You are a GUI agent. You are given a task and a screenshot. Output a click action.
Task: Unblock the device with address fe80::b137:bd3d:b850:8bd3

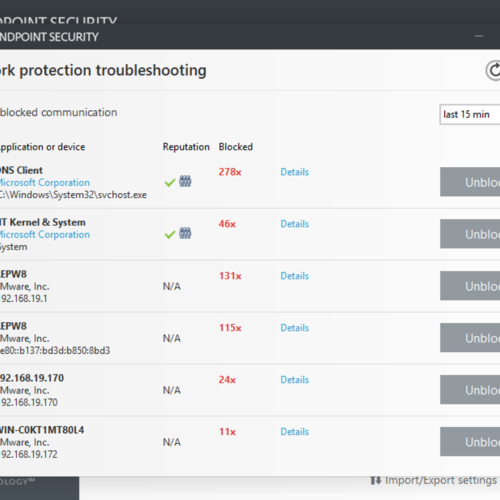tap(470, 338)
